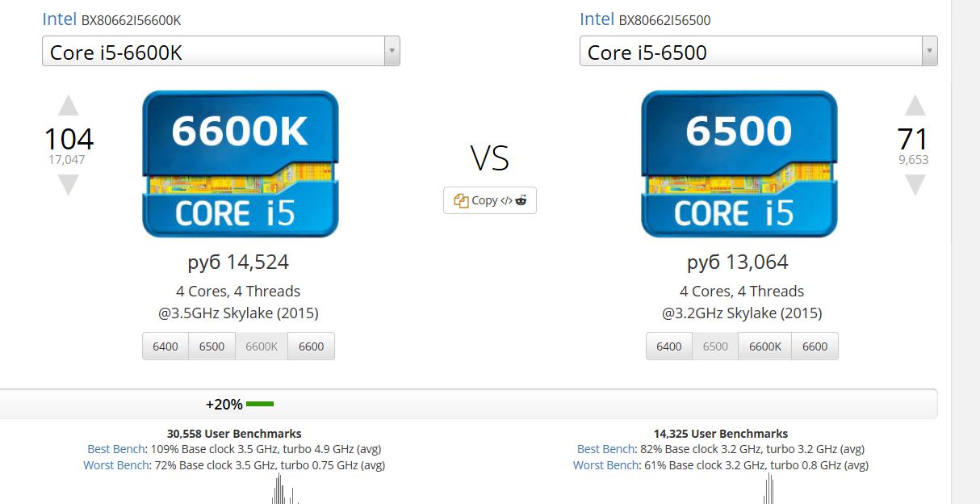
Task: Select 6400 under the 6600K processor
Action: pos(165,346)
